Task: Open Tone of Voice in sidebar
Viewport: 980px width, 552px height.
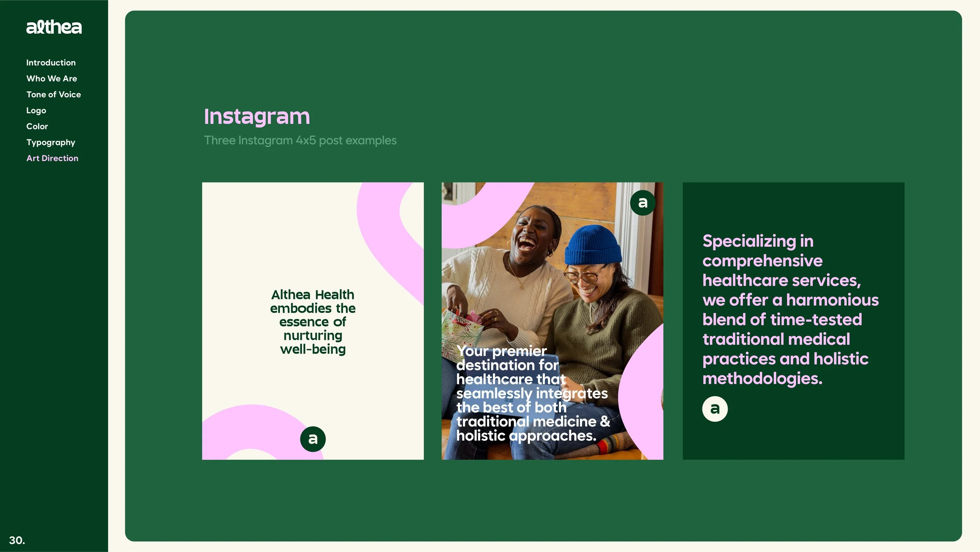Action: (x=54, y=95)
